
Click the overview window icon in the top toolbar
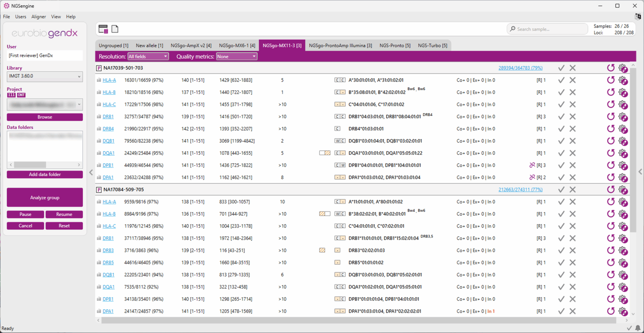[103, 29]
